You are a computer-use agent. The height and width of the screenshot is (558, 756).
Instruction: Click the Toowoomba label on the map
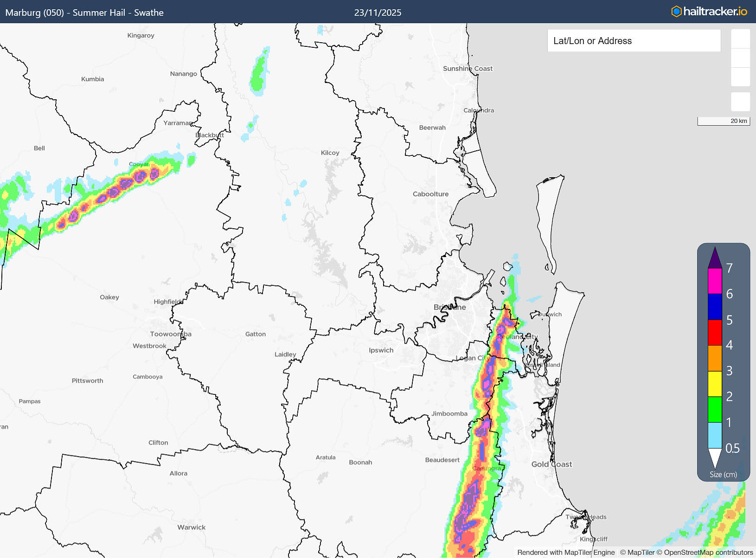170,334
